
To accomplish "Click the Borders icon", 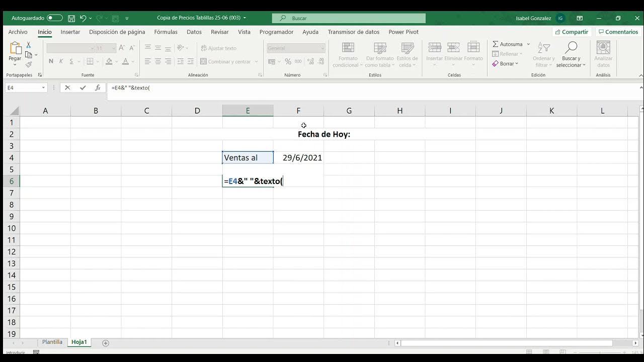I will pyautogui.click(x=90, y=61).
